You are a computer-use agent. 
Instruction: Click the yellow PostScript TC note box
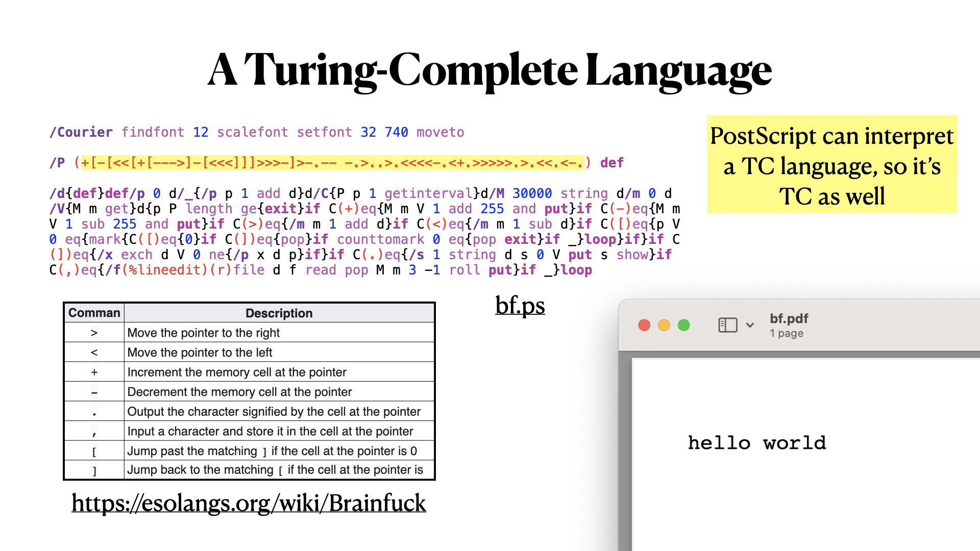(832, 164)
